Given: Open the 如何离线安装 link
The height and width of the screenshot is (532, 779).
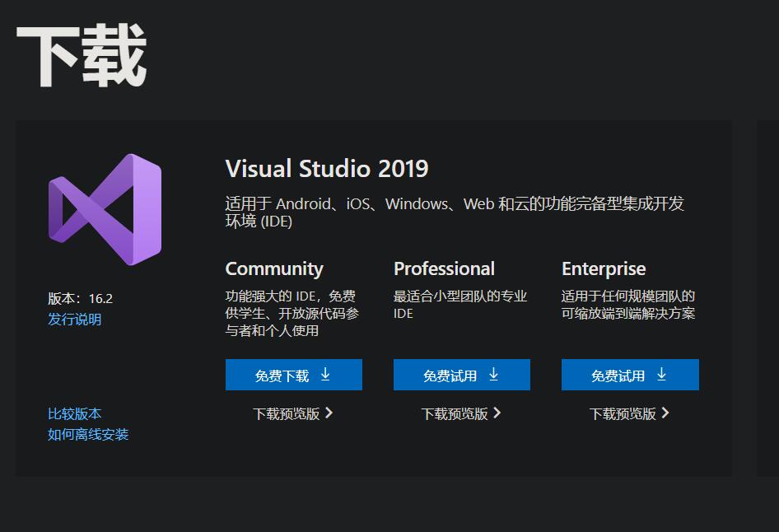Looking at the screenshot, I should (88, 434).
